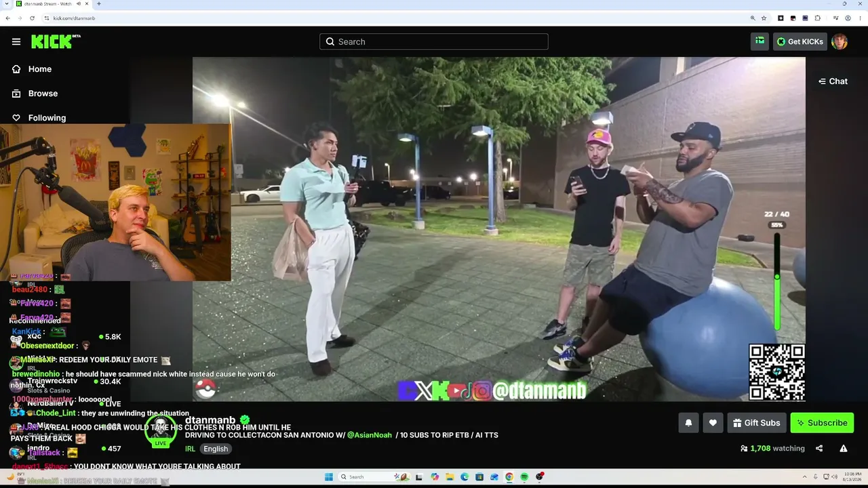Open the Windows Start menu
Image resolution: width=868 pixels, height=488 pixels.
coord(329,477)
